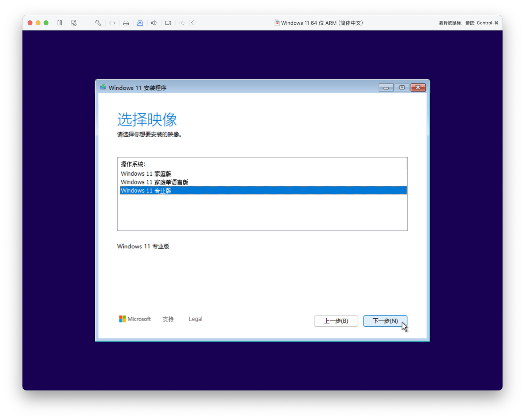
Task: Click the VM document icon in title
Action: click(277, 23)
